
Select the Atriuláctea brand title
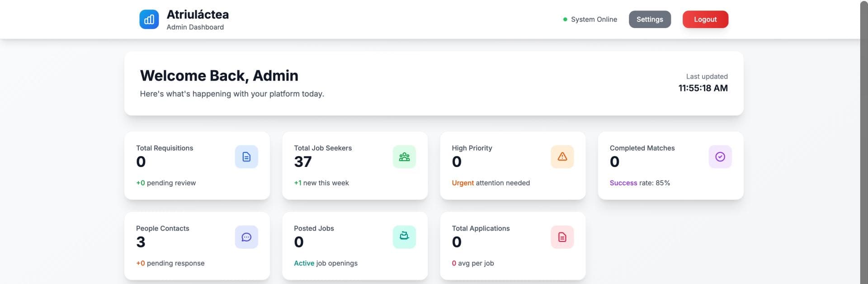[198, 14]
